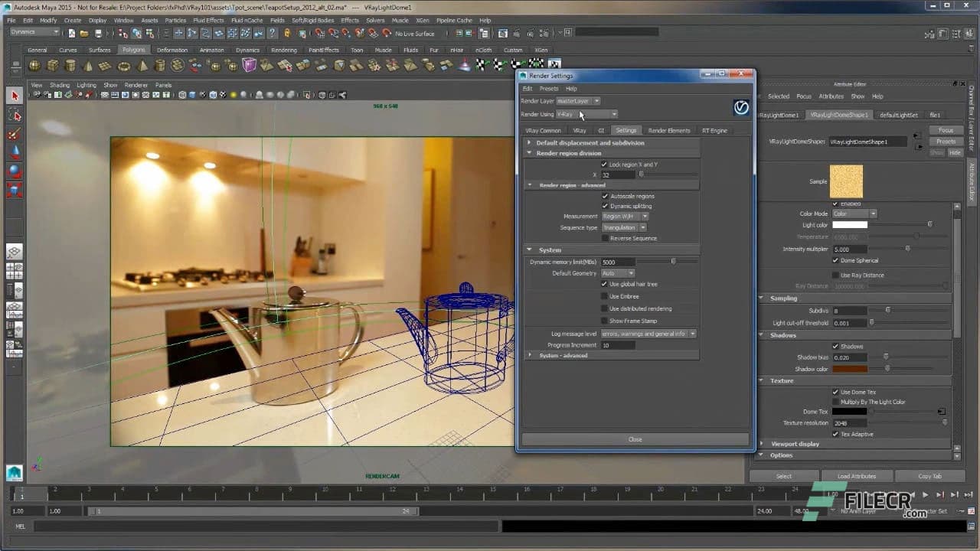Open the polygon cylinder tool
Image resolution: width=980 pixels, height=551 pixels.
coord(70,67)
